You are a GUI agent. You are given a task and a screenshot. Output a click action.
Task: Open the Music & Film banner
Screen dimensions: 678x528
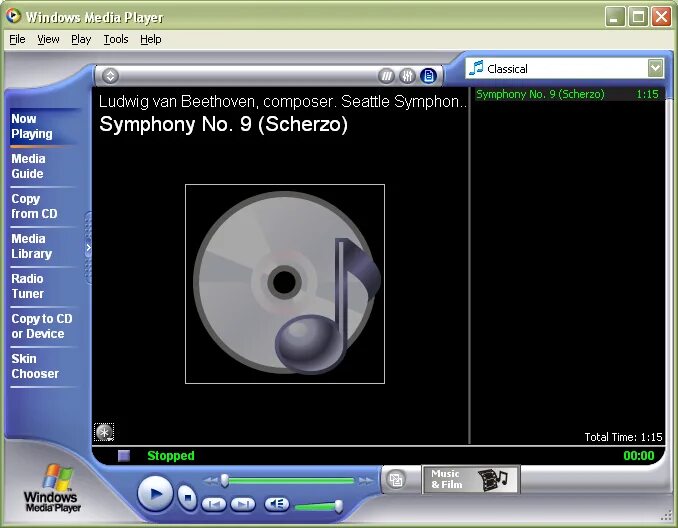471,479
